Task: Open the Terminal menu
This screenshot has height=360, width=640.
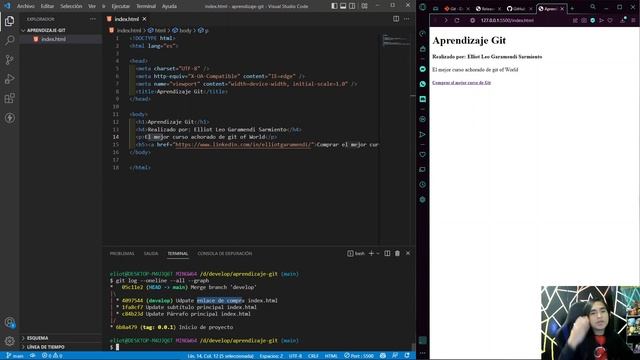Action: [146, 6]
